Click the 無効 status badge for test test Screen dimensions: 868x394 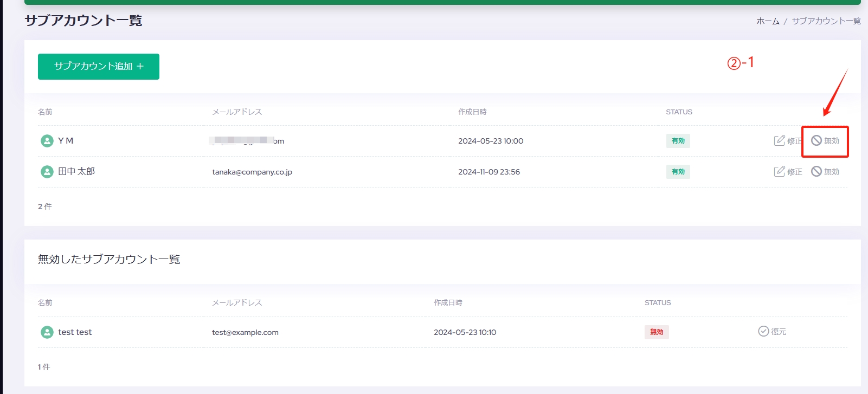657,332
